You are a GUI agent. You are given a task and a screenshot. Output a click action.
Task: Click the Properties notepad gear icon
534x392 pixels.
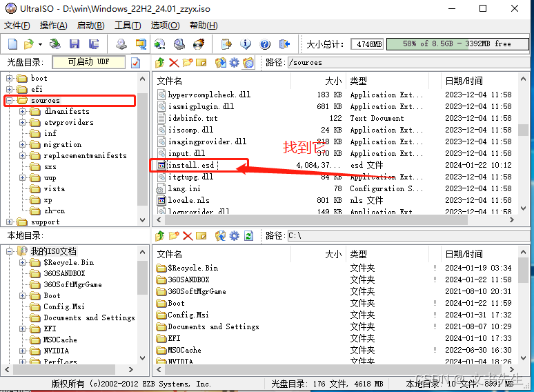click(x=226, y=44)
